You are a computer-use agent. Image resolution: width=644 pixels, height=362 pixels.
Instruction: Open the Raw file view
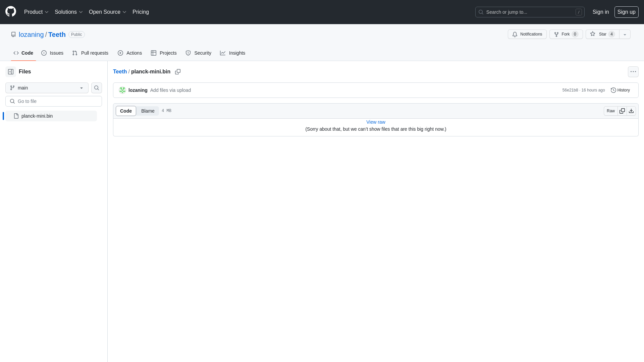(610, 111)
